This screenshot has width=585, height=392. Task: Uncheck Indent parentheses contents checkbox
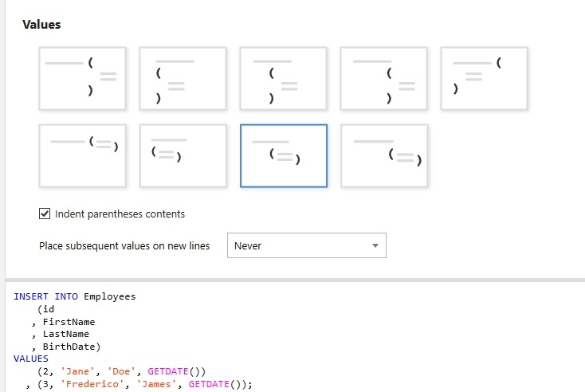pos(45,214)
